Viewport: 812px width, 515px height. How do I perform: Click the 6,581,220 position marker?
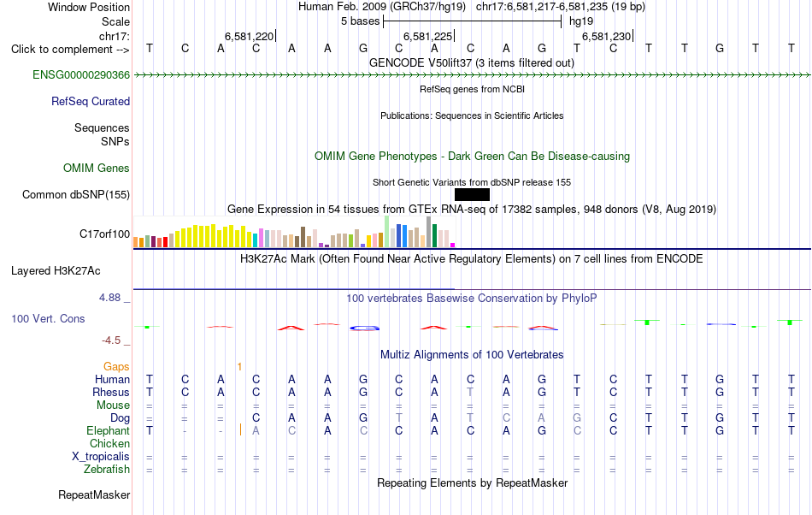(x=249, y=36)
